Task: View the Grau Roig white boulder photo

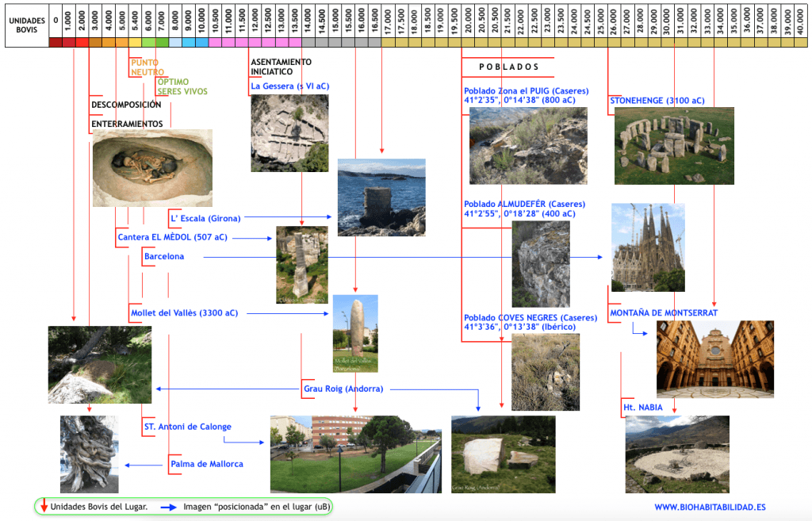Action: coord(504,454)
